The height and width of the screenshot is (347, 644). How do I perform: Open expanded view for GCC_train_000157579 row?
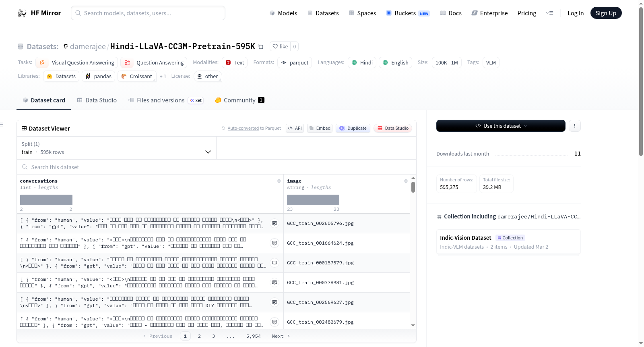tap(275, 263)
